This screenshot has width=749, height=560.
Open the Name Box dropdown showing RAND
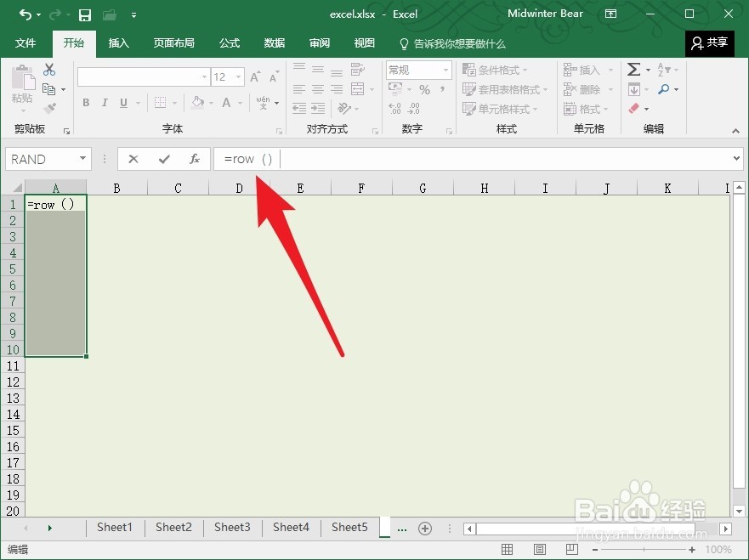(x=82, y=159)
